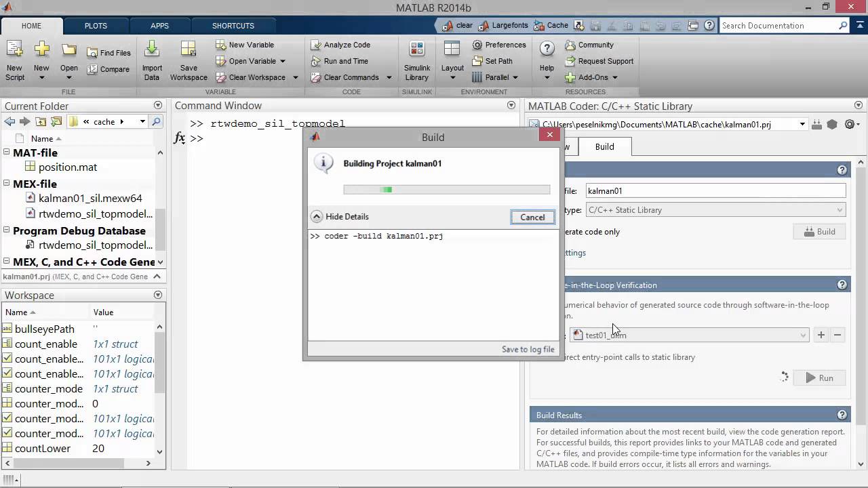Image resolution: width=868 pixels, height=488 pixels.
Task: Switch to the PLOTS ribbon tab
Action: 96,26
